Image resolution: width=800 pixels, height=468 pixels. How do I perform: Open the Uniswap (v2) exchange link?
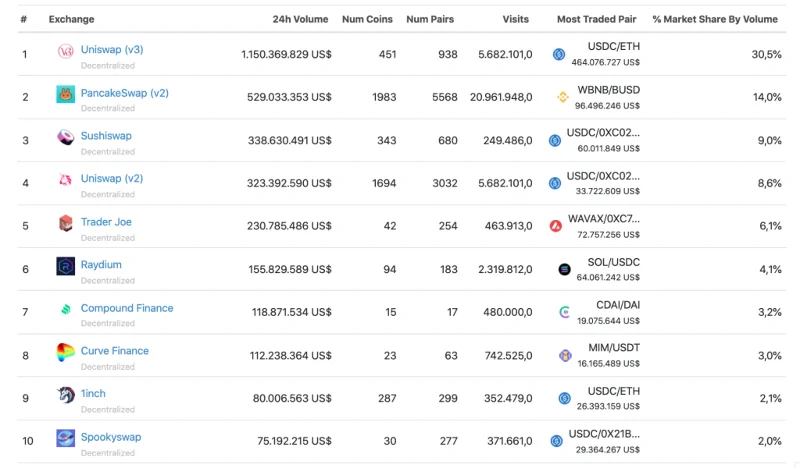point(112,179)
